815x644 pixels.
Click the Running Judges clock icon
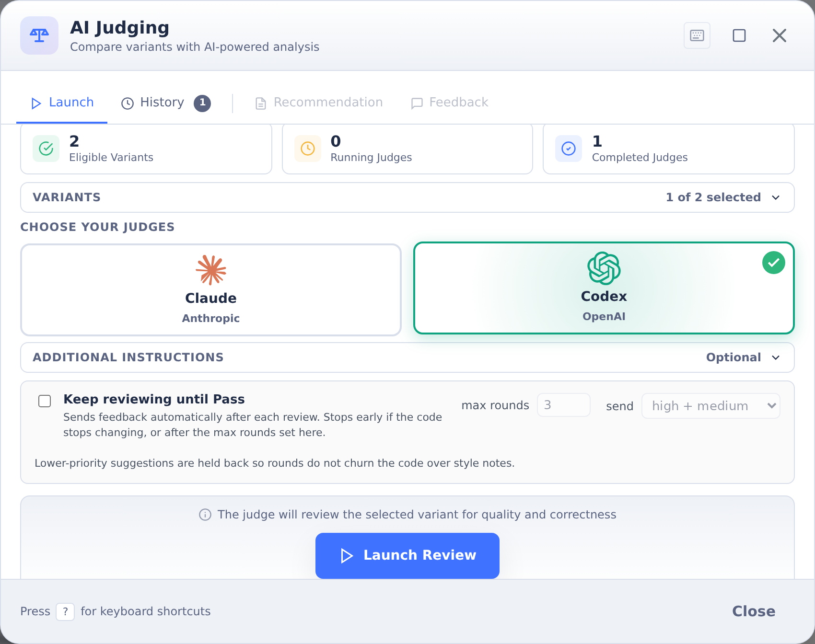pyautogui.click(x=308, y=149)
